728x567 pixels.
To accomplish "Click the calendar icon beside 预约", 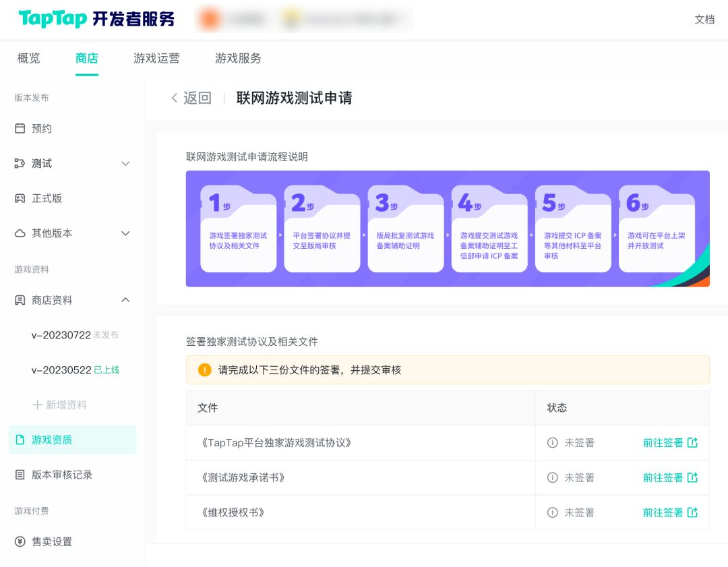I will pos(20,128).
